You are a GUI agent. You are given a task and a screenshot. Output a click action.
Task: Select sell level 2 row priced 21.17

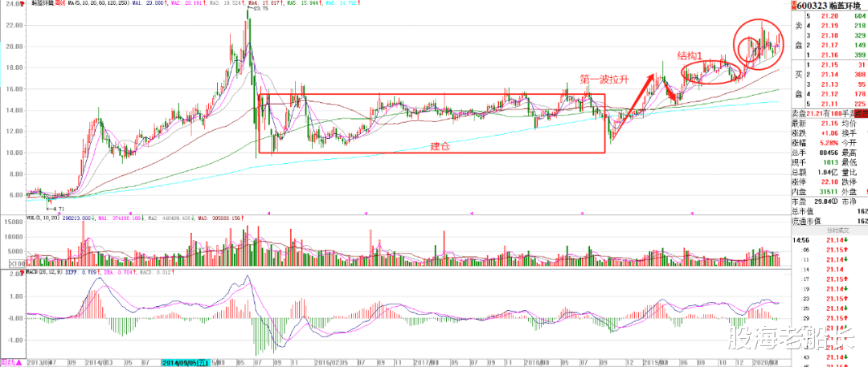pos(836,44)
